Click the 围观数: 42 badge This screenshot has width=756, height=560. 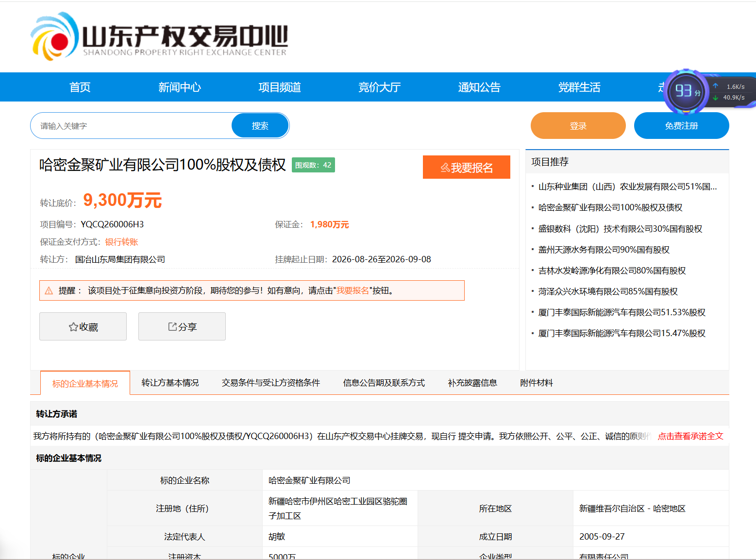point(313,165)
